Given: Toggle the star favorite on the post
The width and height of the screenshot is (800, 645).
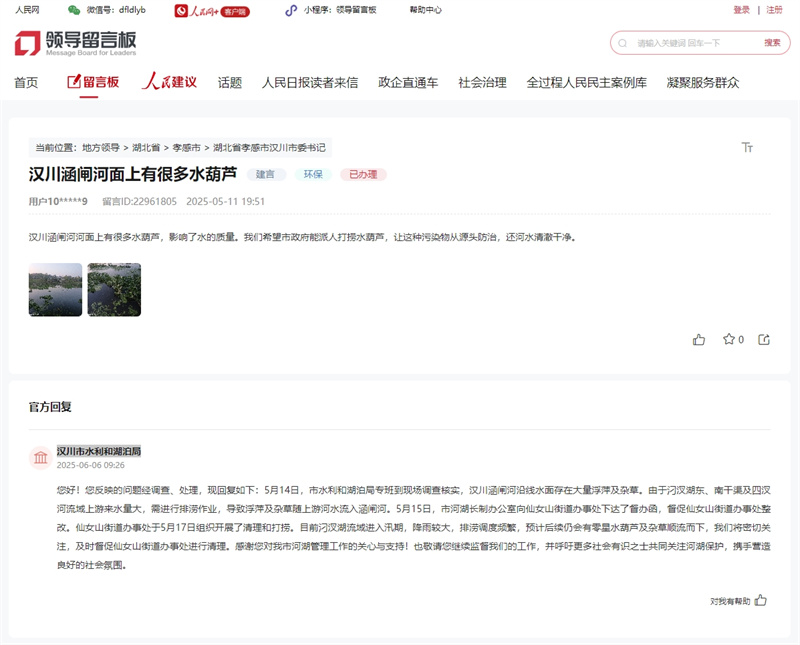Looking at the screenshot, I should click(x=731, y=339).
